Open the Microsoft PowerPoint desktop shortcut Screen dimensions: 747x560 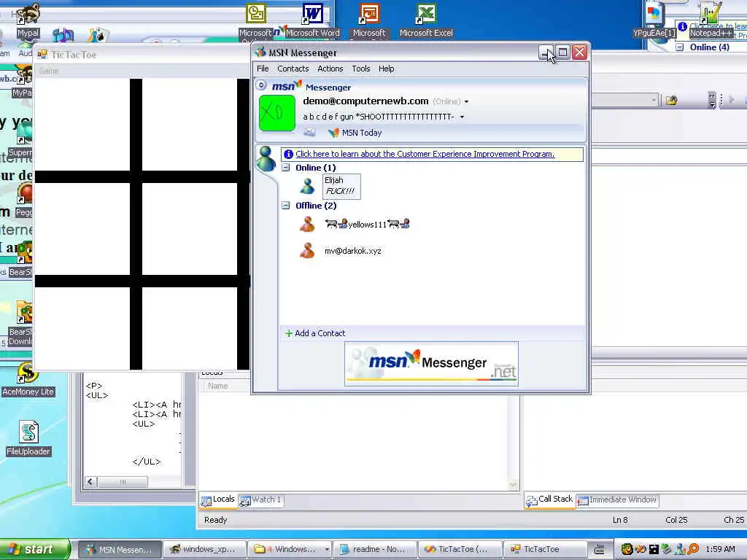point(369,20)
